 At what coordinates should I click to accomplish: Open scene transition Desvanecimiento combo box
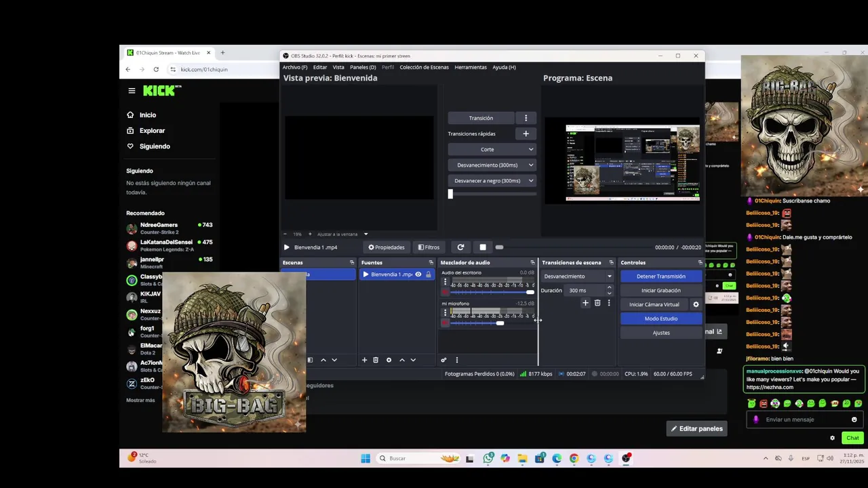click(x=577, y=276)
